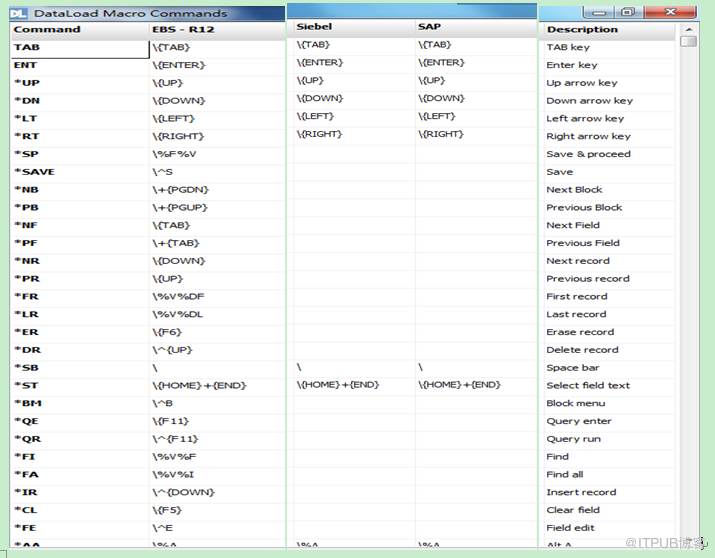Click EBS value \^{DOWN}
This screenshot has height=558, width=715.
coord(183,492)
